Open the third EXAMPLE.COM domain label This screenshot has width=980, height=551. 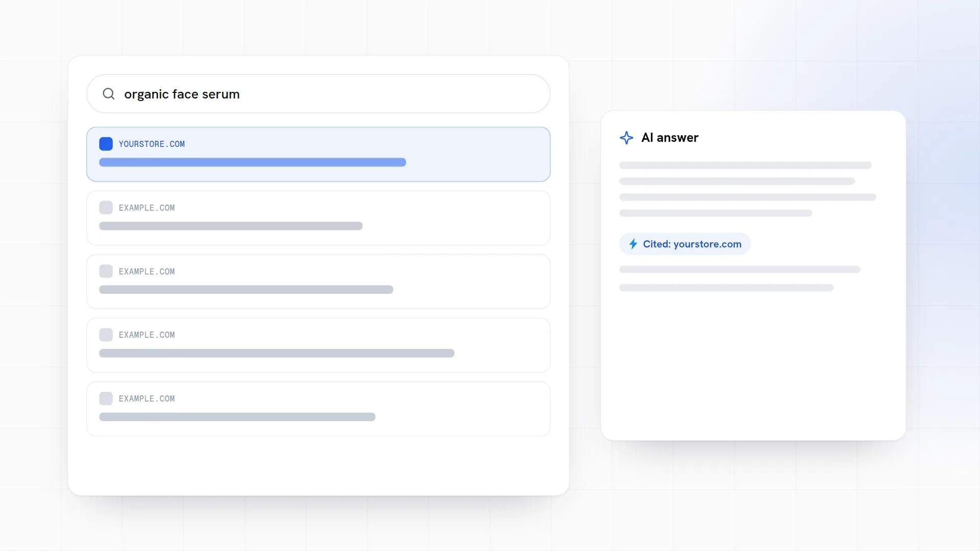tap(146, 335)
